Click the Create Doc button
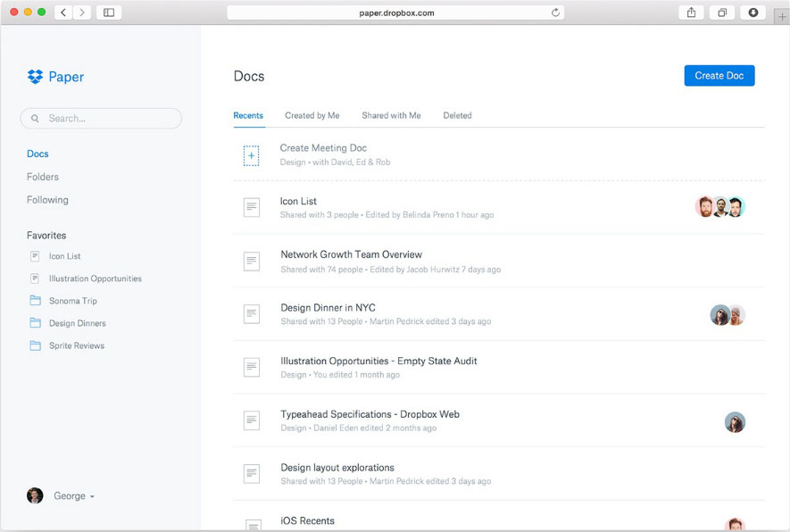 click(719, 76)
